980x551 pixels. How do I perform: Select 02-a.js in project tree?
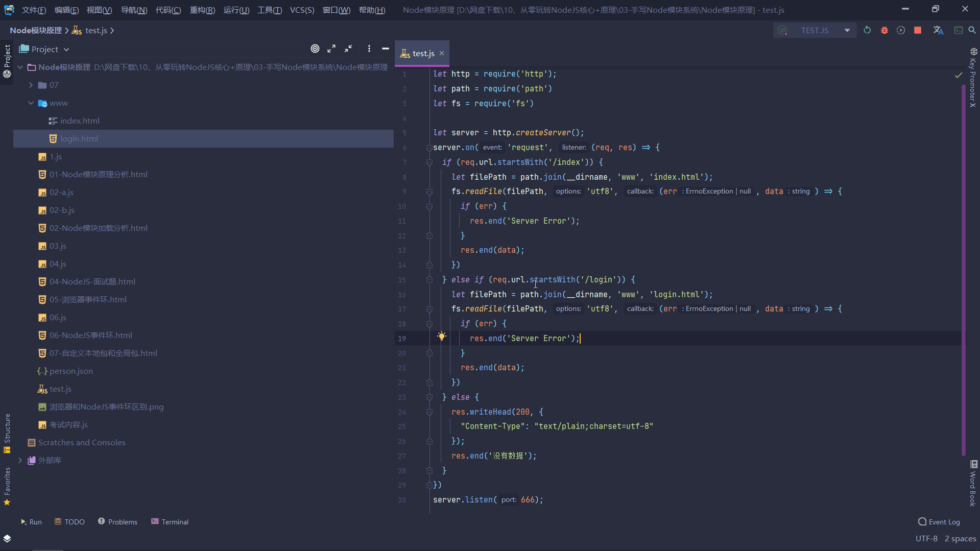[61, 192]
